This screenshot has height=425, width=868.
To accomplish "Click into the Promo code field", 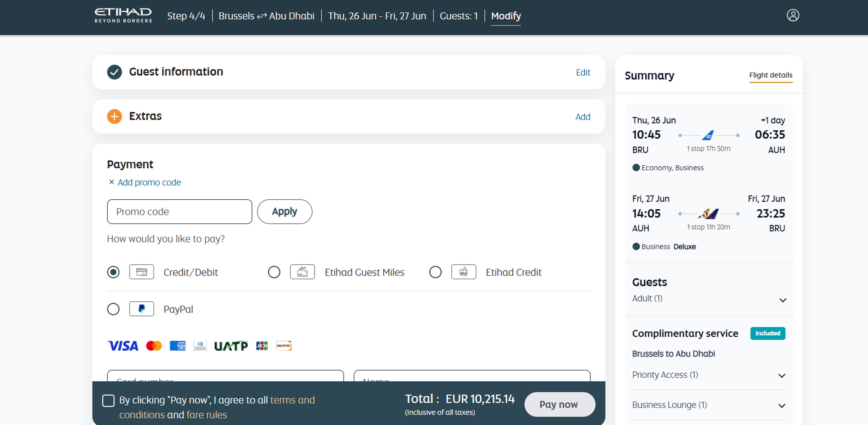I will 179,211.
